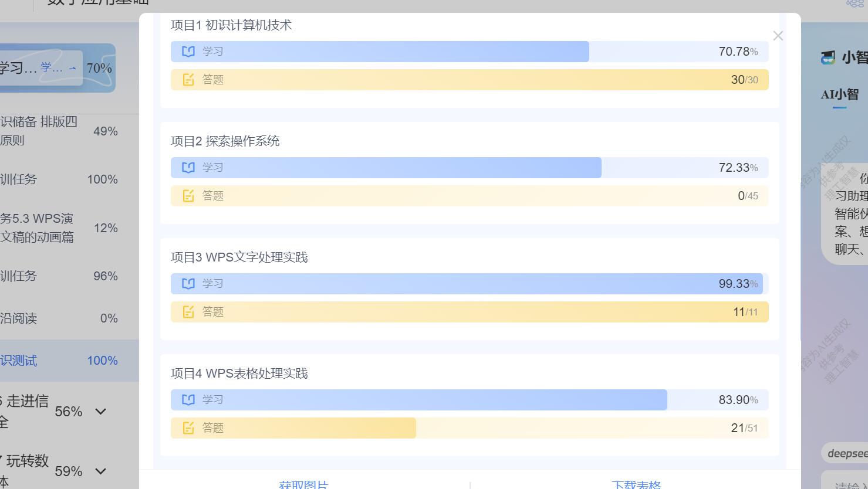This screenshot has width=868, height=489.
Task: Click the 项目4 study book icon
Action: (188, 400)
